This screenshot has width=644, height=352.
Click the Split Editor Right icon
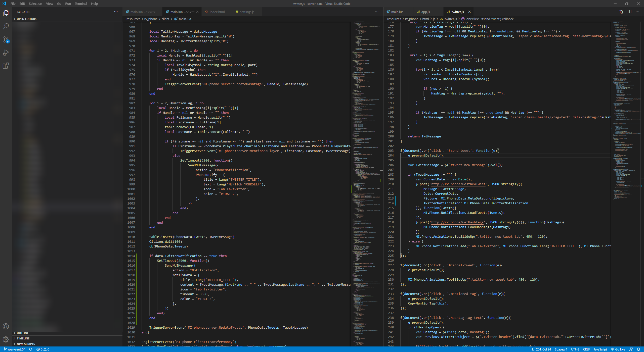pos(629,12)
